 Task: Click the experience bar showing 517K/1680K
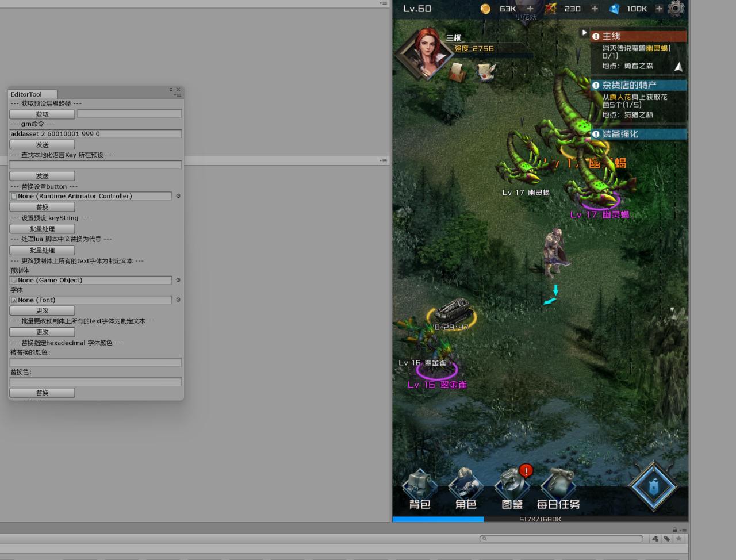[x=540, y=519]
